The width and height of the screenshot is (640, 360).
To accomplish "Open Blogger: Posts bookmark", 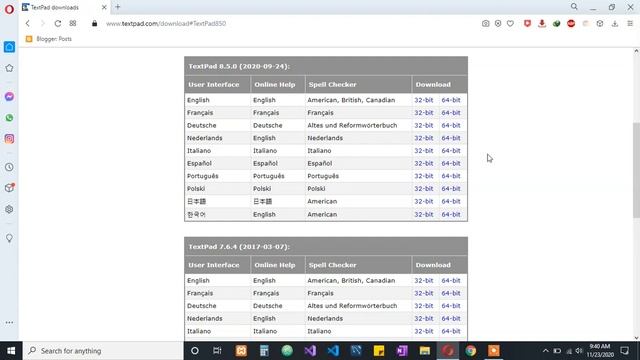I will (x=49, y=39).
